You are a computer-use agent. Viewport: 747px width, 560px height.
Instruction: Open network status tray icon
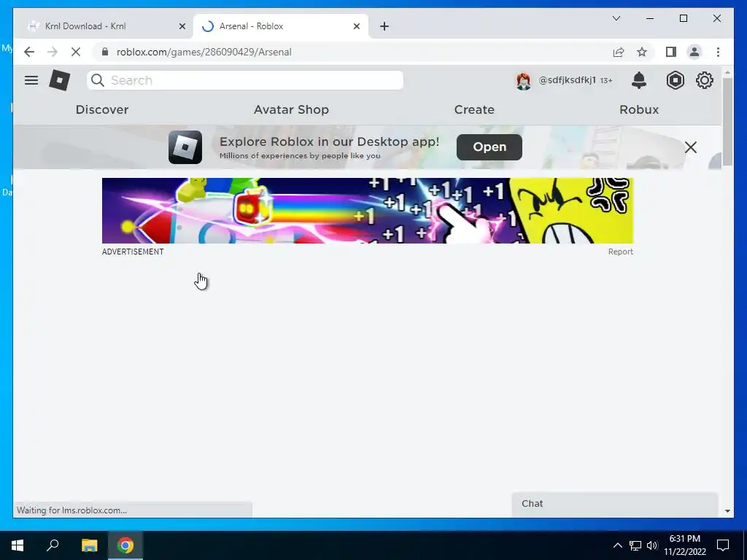635,545
